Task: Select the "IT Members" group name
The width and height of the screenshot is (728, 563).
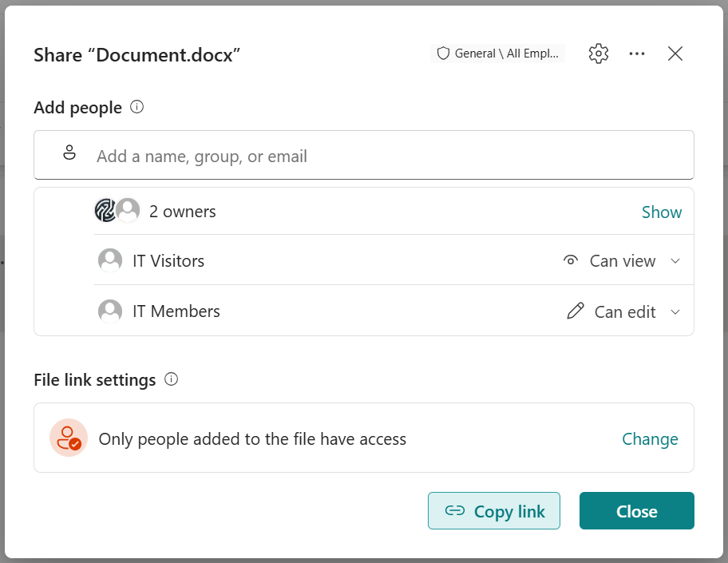Action: tap(176, 311)
